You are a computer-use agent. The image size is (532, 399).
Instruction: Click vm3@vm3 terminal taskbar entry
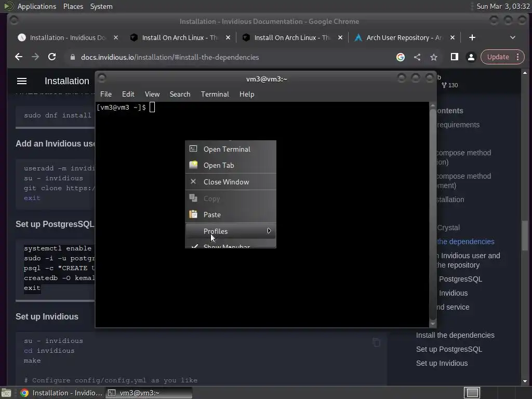pos(149,393)
